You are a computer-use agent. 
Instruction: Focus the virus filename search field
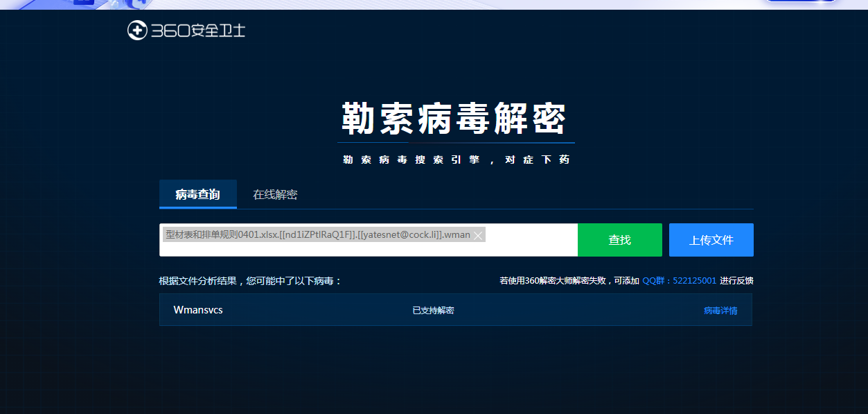point(369,240)
